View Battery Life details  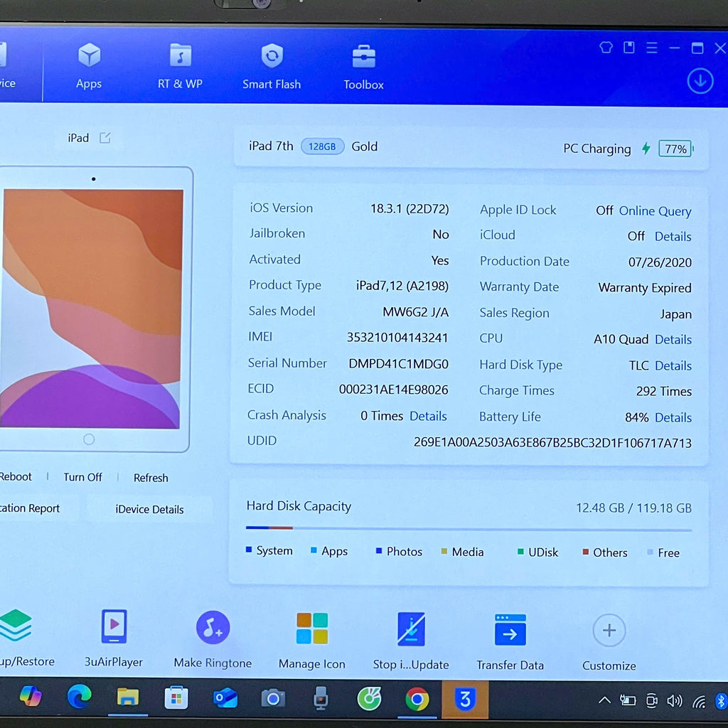673,417
